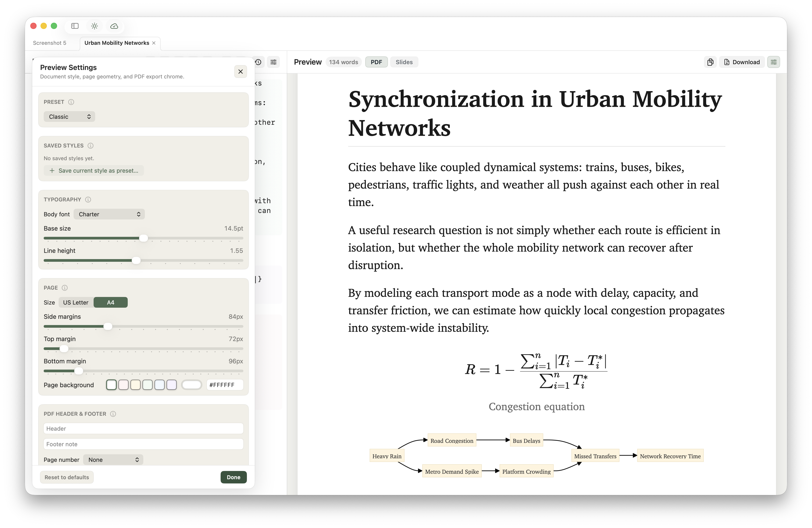
Task: Show info about Typography section
Action: 88,200
